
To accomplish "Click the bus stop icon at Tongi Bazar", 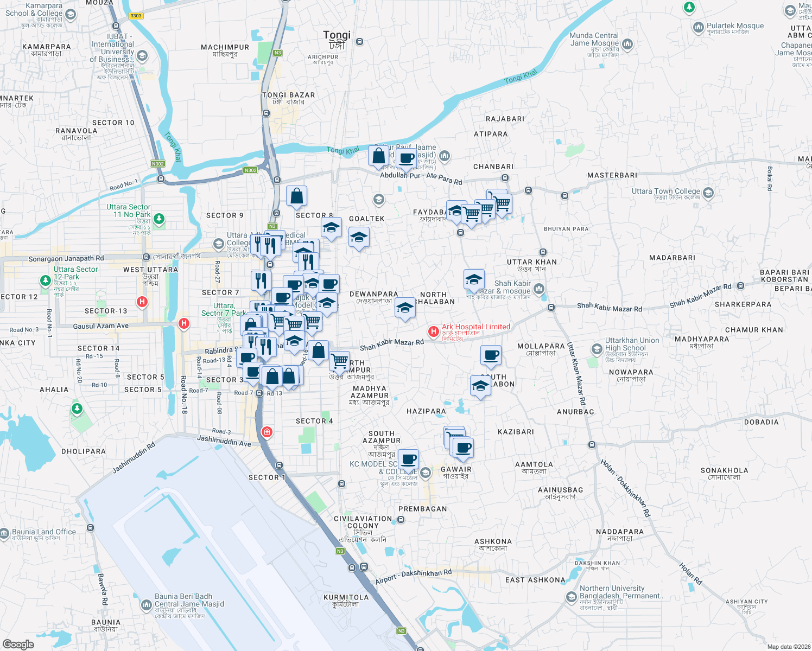I will click(266, 113).
